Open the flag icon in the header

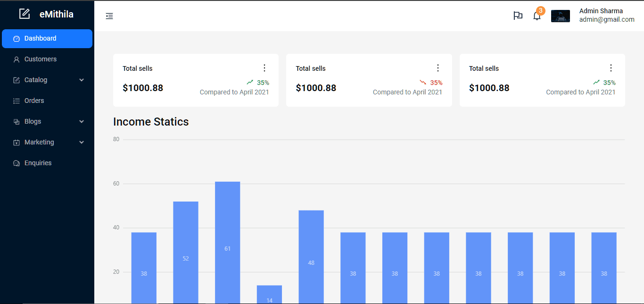pos(518,16)
